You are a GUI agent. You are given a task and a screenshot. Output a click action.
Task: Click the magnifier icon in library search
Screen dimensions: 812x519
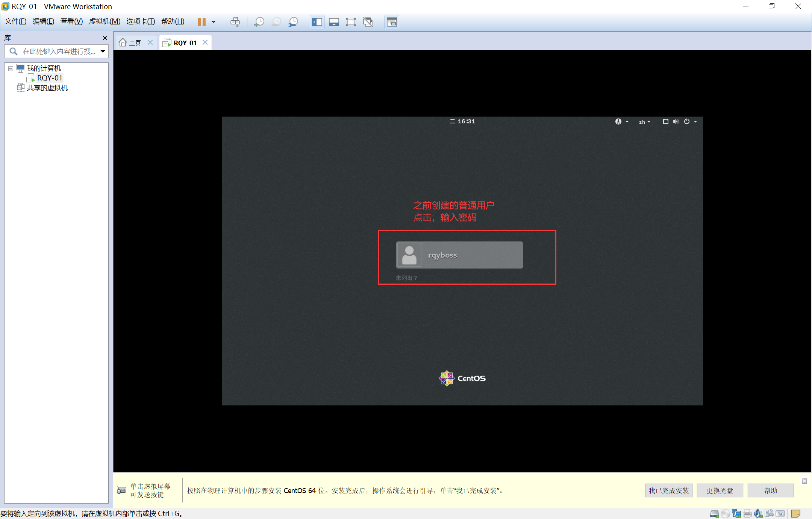pos(13,51)
